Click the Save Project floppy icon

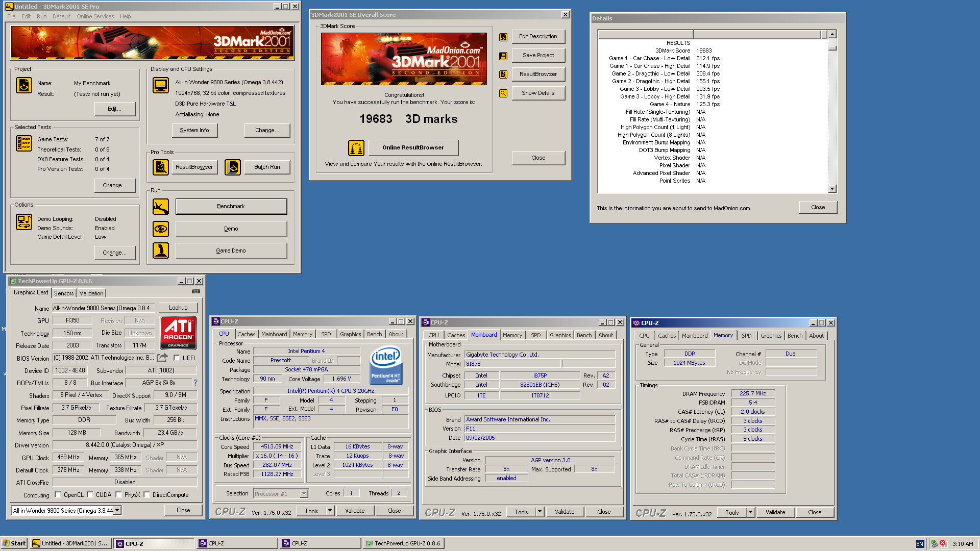pyautogui.click(x=503, y=56)
